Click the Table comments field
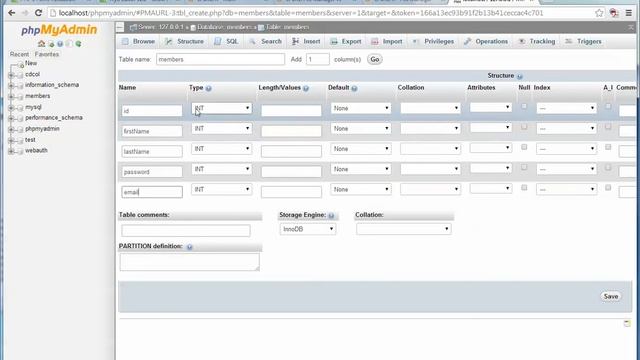 [186, 231]
